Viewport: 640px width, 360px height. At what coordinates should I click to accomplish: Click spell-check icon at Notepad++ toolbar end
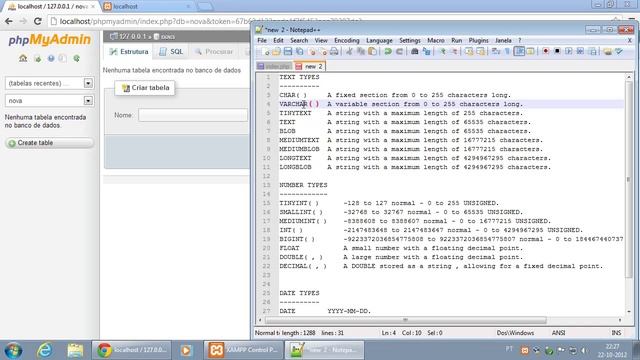click(x=619, y=51)
